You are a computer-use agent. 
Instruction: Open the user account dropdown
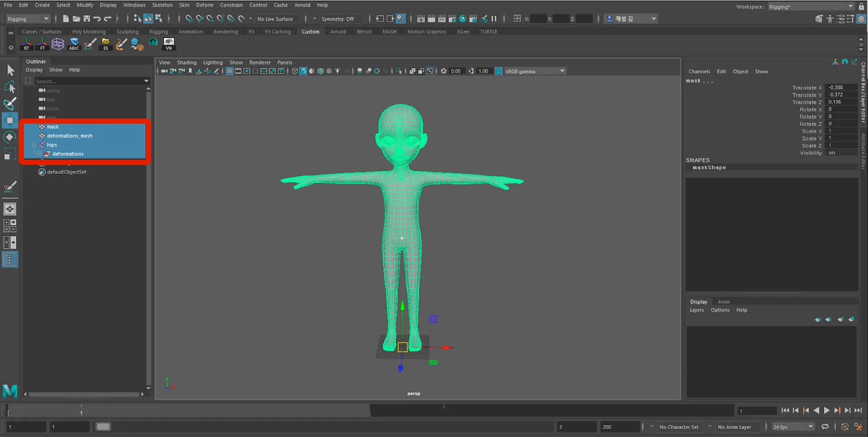[631, 19]
